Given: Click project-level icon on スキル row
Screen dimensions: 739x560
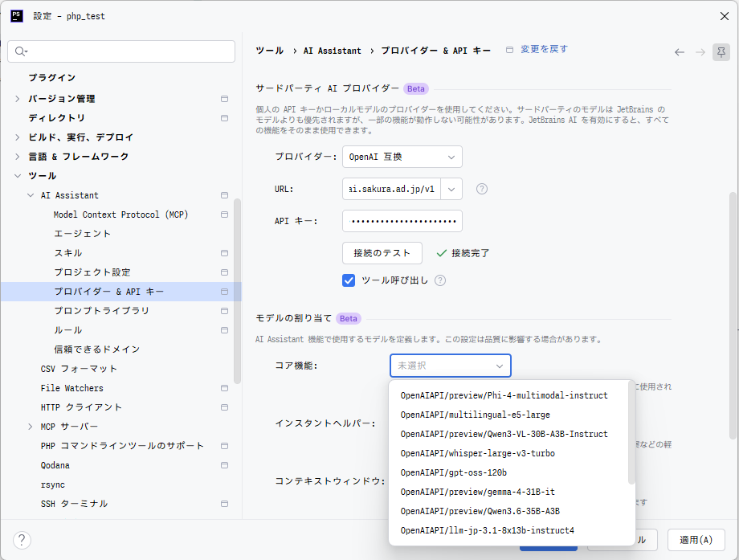Looking at the screenshot, I should 224,253.
